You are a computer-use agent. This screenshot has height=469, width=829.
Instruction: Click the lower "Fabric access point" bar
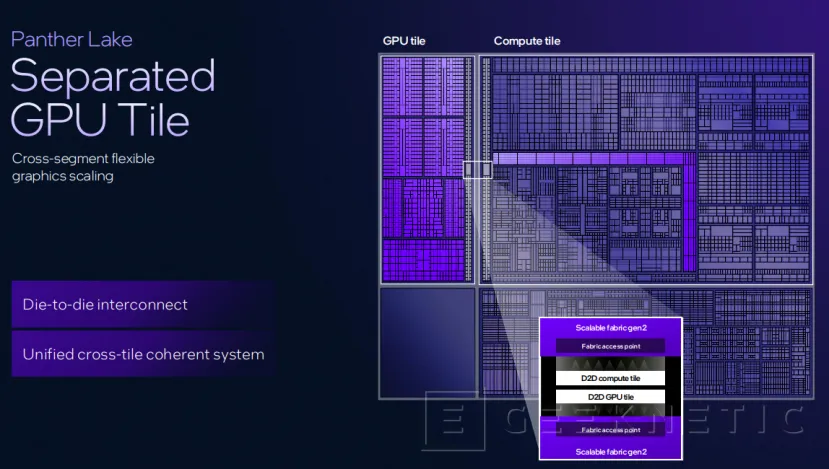point(610,430)
